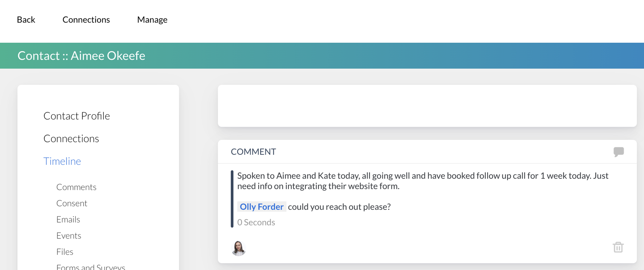Screen dimensions: 644x270
Task: Filter timeline by Comments
Action: (76, 187)
